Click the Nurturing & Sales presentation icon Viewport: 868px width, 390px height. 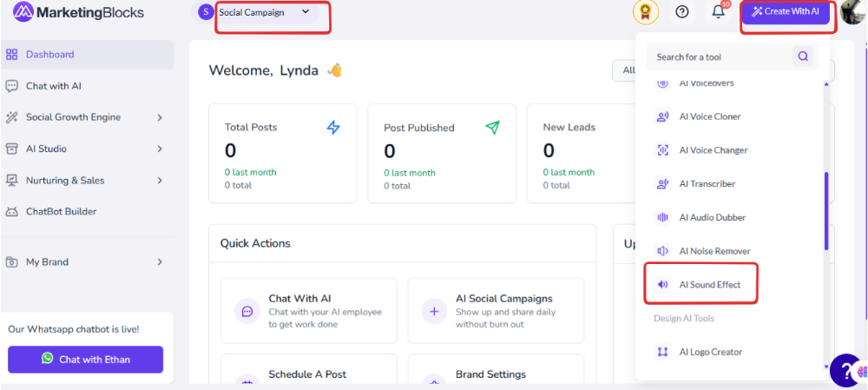point(11,180)
